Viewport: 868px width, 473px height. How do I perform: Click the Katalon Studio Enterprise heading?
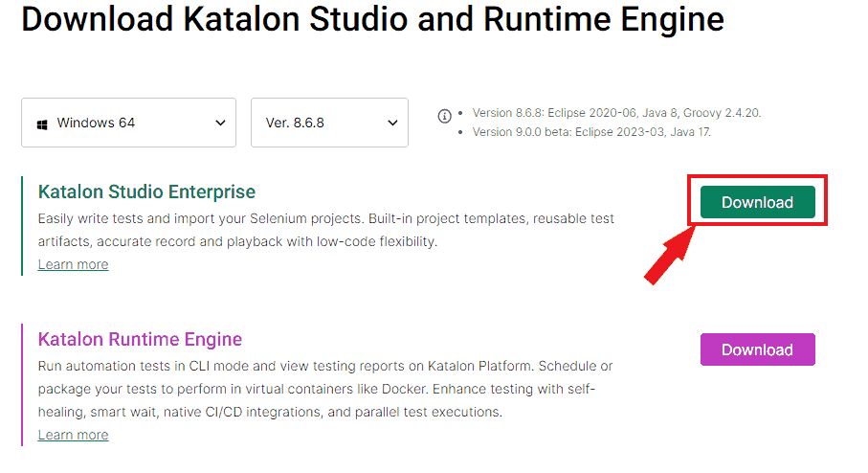click(146, 192)
